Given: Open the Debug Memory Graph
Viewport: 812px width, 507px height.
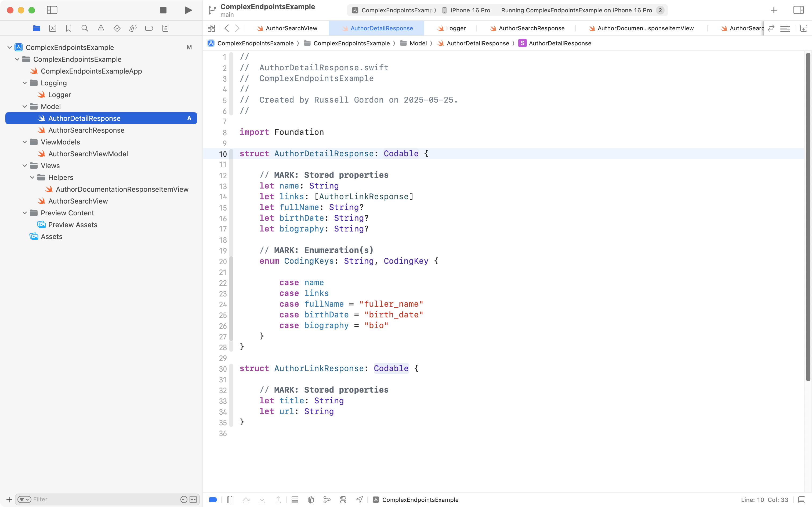Looking at the screenshot, I should tap(327, 500).
